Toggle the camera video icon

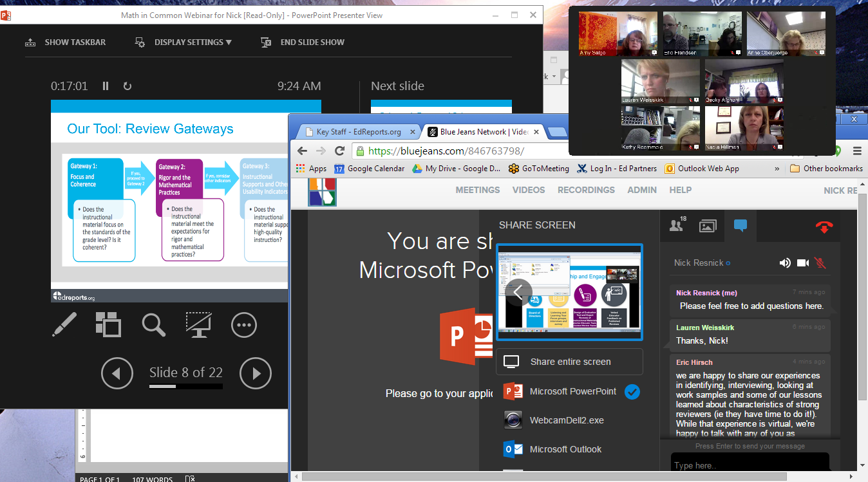(803, 263)
